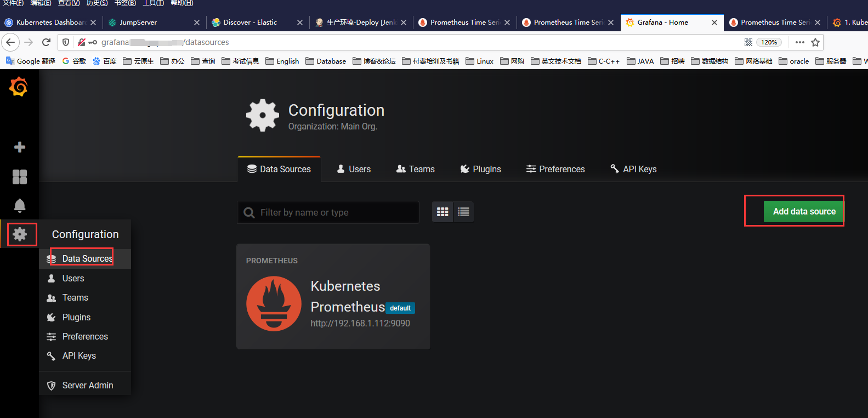Switch to grid card view
The height and width of the screenshot is (418, 868).
[x=442, y=212]
